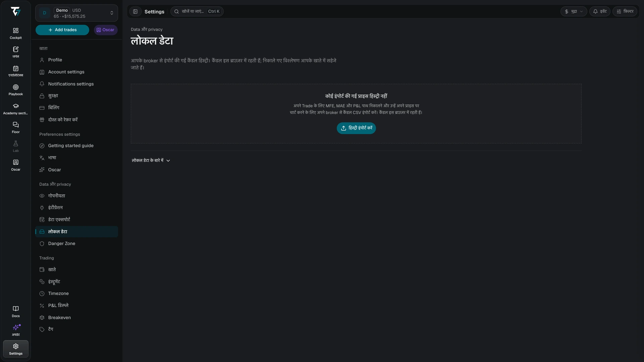This screenshot has height=362, width=644.
Task: Open डेटा एक्सपोर्ट page
Action: pos(76,220)
